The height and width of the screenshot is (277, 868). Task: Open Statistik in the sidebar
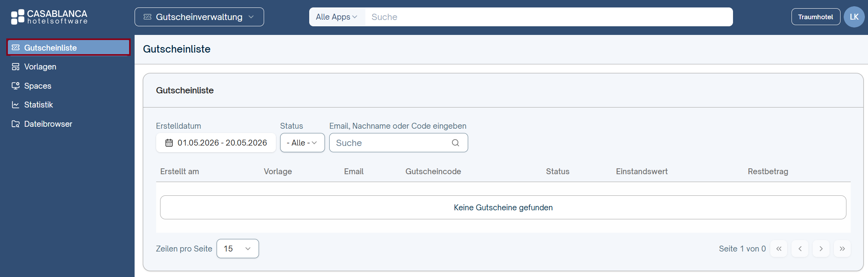click(x=68, y=105)
